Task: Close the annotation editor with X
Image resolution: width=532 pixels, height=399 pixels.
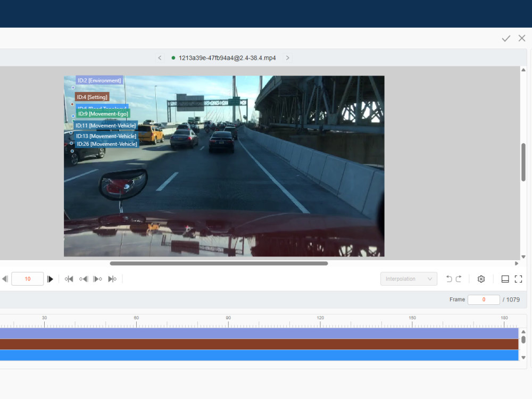Action: tap(522, 38)
